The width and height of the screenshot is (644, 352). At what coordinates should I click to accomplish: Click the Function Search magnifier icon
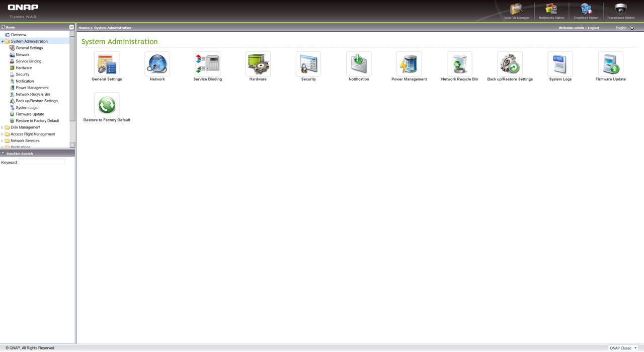coord(3,153)
